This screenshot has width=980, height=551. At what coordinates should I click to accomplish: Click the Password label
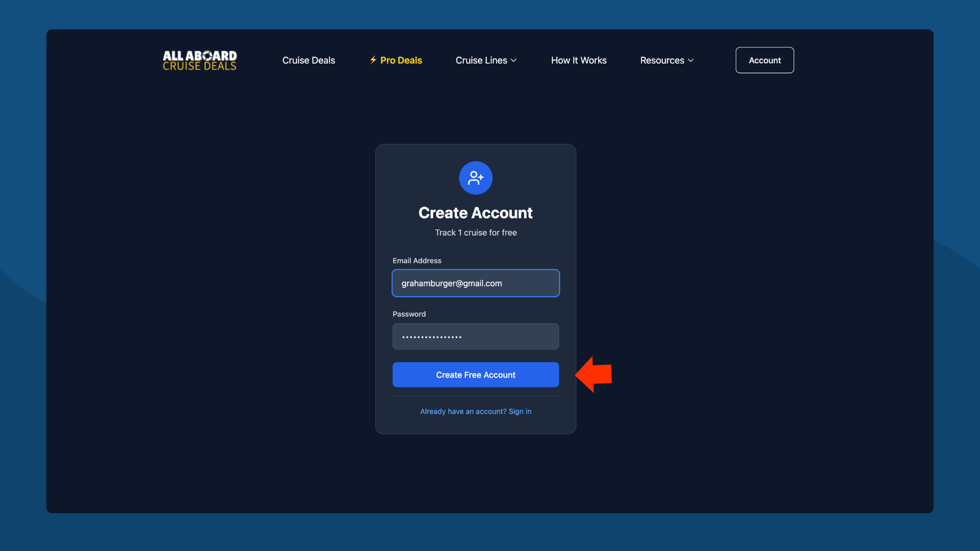coord(409,314)
